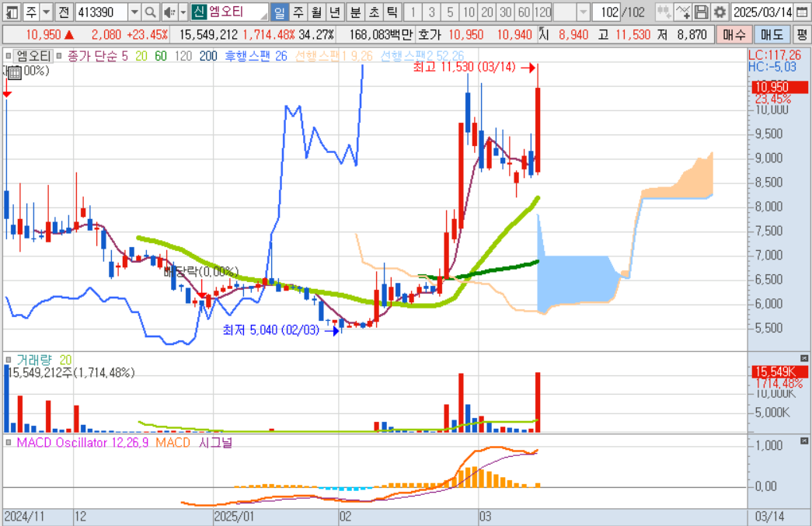812x526 pixels.
Task: Click square marker before 엠오티 legend
Action: tap(9, 55)
